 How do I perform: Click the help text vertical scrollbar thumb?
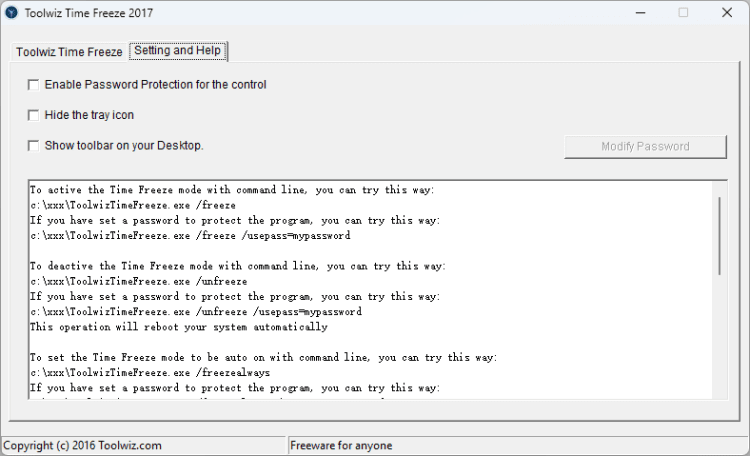[x=719, y=235]
